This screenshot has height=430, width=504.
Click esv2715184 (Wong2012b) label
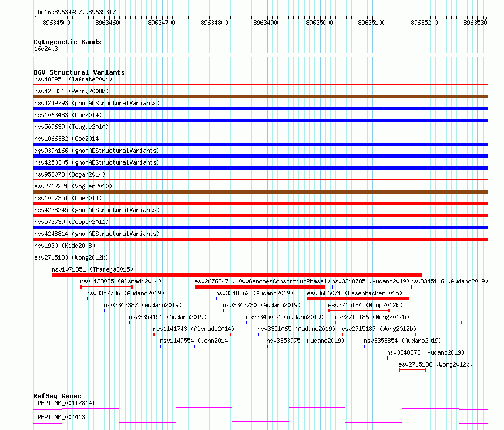tap(365, 305)
